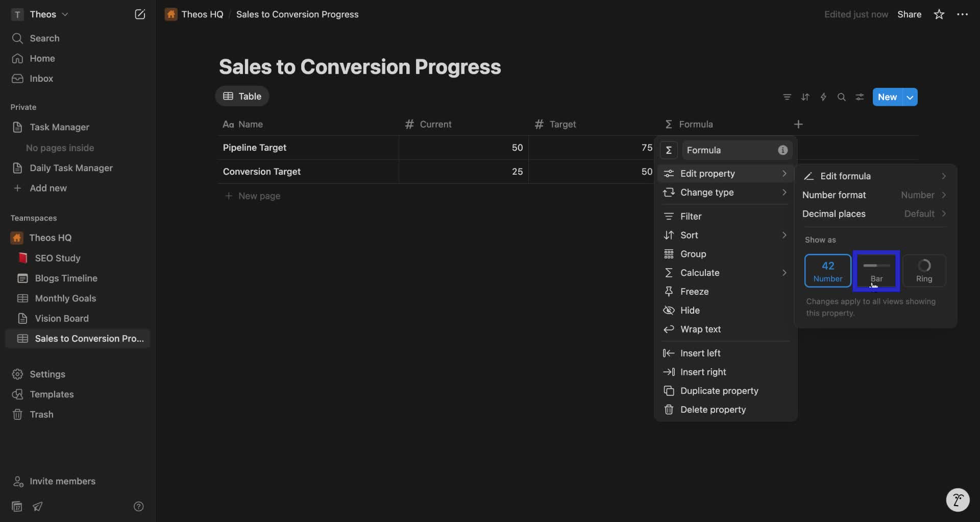The height and width of the screenshot is (522, 980).
Task: Create a new page with the compose icon
Action: click(x=140, y=14)
